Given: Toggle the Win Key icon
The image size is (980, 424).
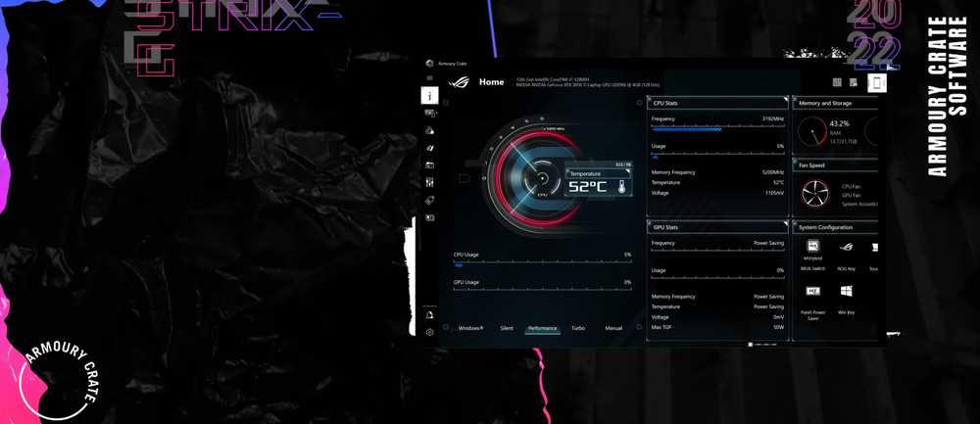Looking at the screenshot, I should (x=847, y=291).
